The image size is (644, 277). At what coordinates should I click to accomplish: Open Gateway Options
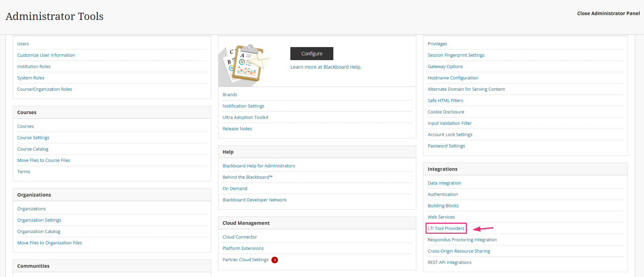pyautogui.click(x=445, y=67)
